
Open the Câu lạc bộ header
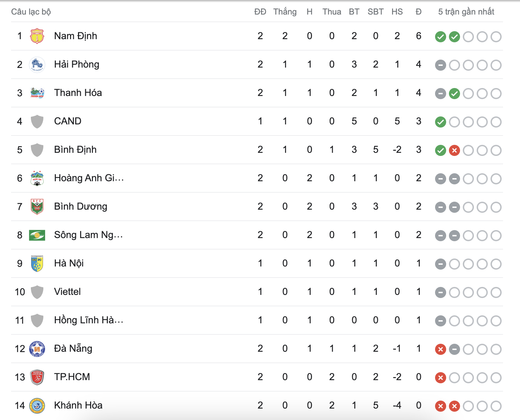(x=31, y=11)
